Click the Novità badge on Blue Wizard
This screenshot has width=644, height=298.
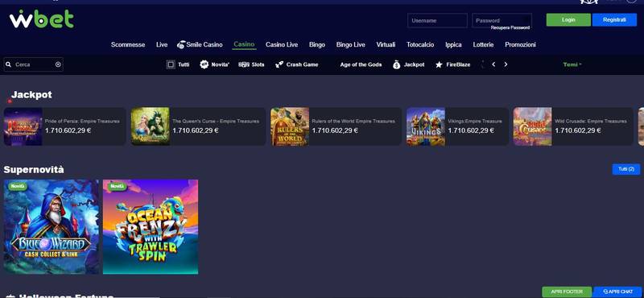coord(18,186)
